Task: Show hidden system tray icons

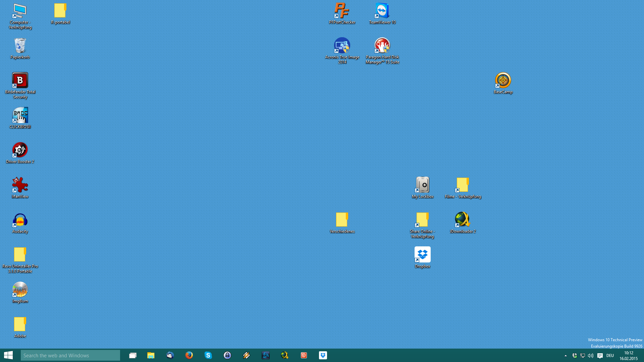Action: 566,356
